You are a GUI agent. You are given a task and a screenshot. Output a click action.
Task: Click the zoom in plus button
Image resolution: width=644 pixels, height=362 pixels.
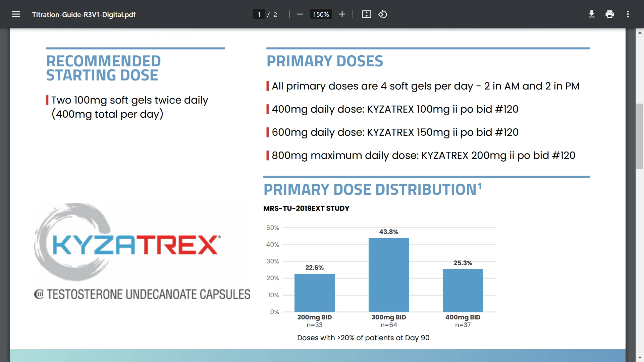342,14
